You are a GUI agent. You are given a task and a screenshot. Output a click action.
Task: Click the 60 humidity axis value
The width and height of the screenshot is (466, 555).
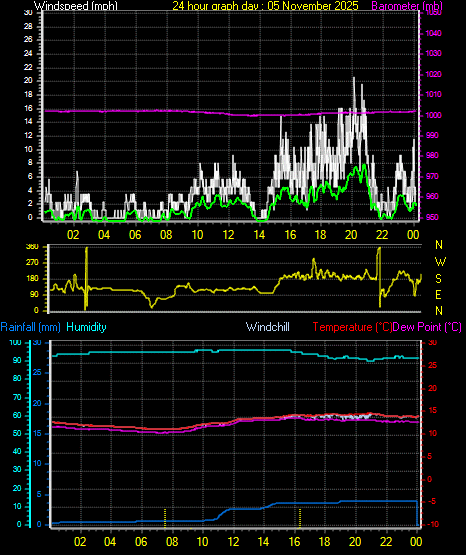(x=17, y=415)
